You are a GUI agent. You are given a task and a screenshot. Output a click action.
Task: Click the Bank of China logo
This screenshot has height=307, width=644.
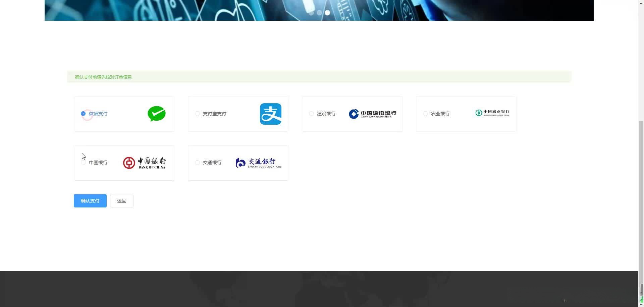[x=144, y=163]
